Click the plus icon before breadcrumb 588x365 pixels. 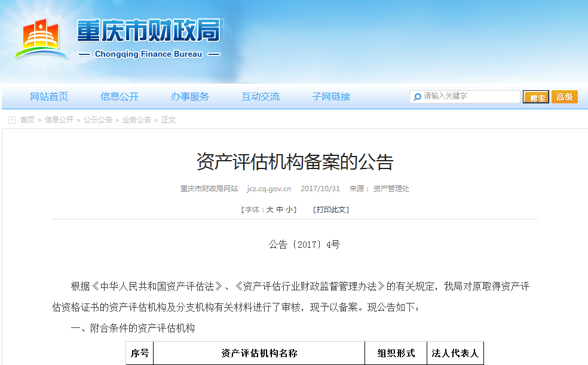(x=12, y=120)
